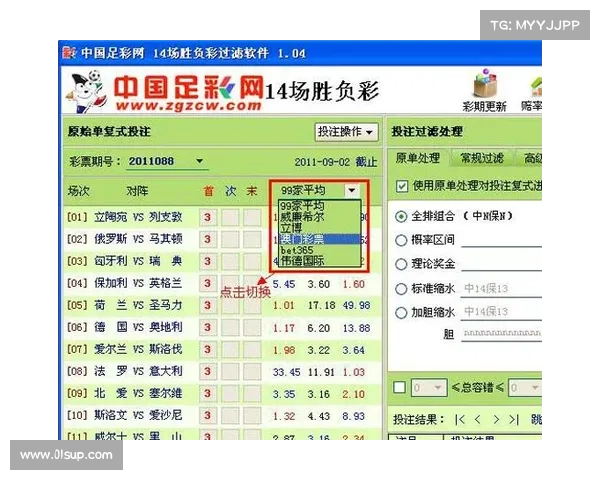
Task: Click the 理论奖金 input field
Action: coord(502,264)
